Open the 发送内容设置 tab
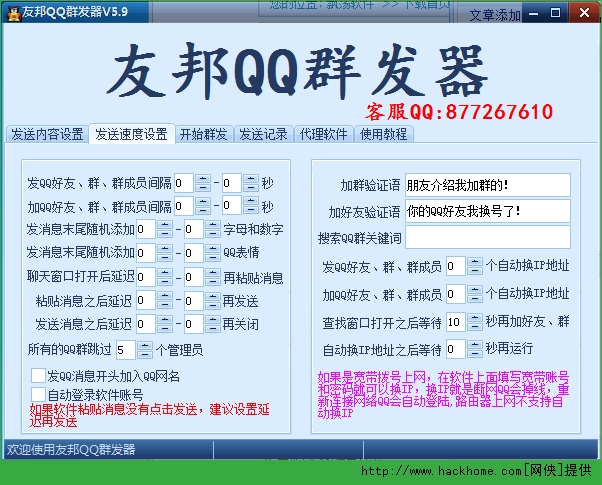 pos(47,134)
